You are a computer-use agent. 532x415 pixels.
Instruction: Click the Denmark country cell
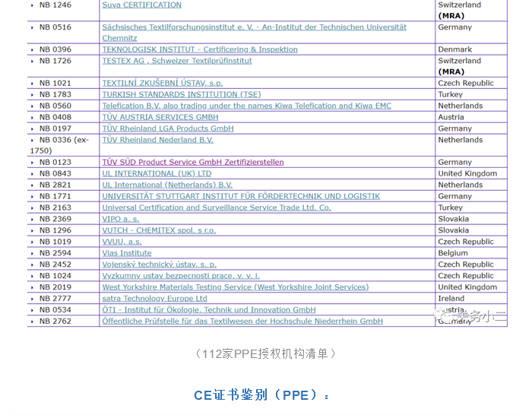(x=471, y=49)
